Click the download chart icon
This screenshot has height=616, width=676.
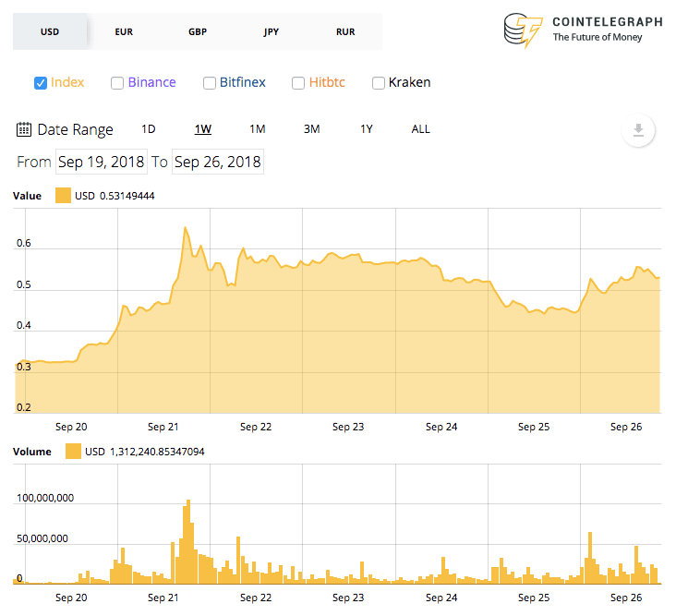637,130
